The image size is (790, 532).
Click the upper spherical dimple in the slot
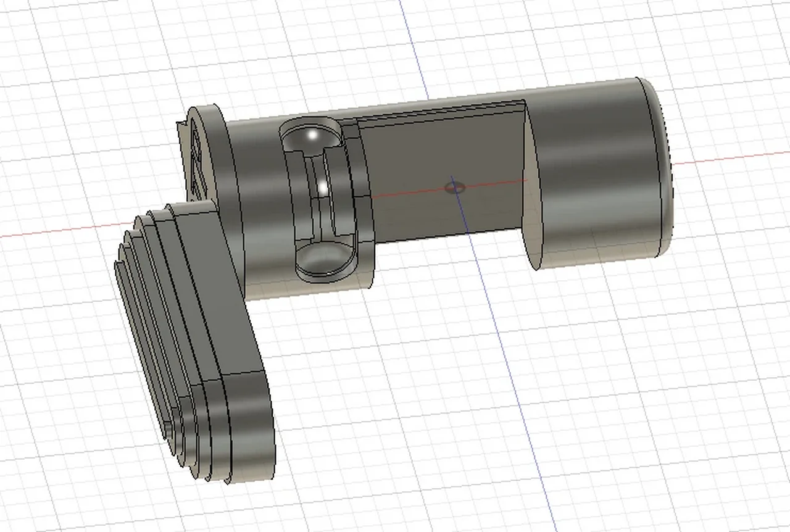tap(310, 137)
